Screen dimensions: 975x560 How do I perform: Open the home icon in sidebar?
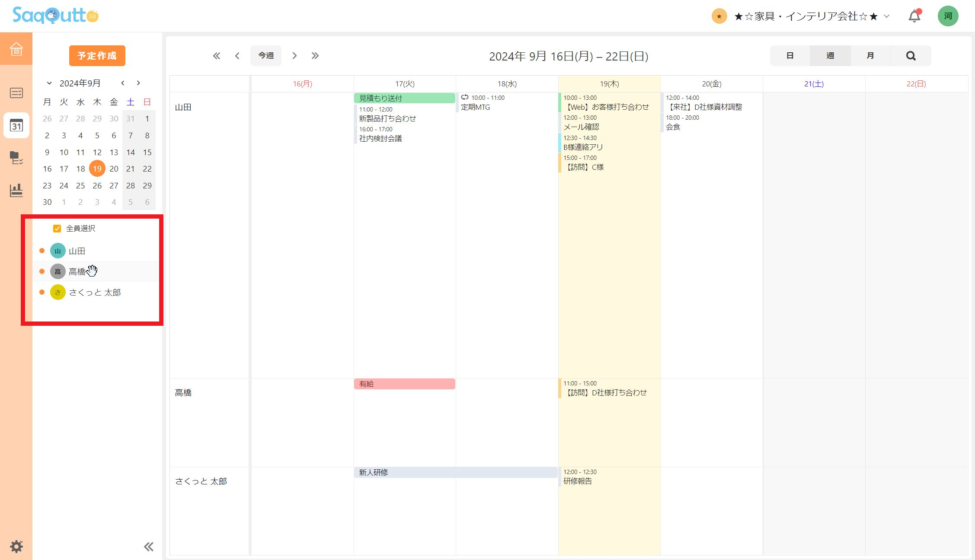(x=16, y=49)
